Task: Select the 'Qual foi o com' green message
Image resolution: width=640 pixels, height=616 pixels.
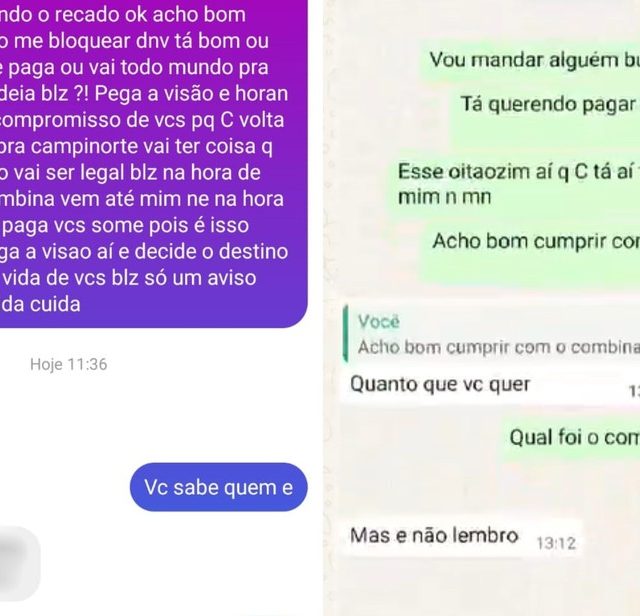Action: point(571,438)
